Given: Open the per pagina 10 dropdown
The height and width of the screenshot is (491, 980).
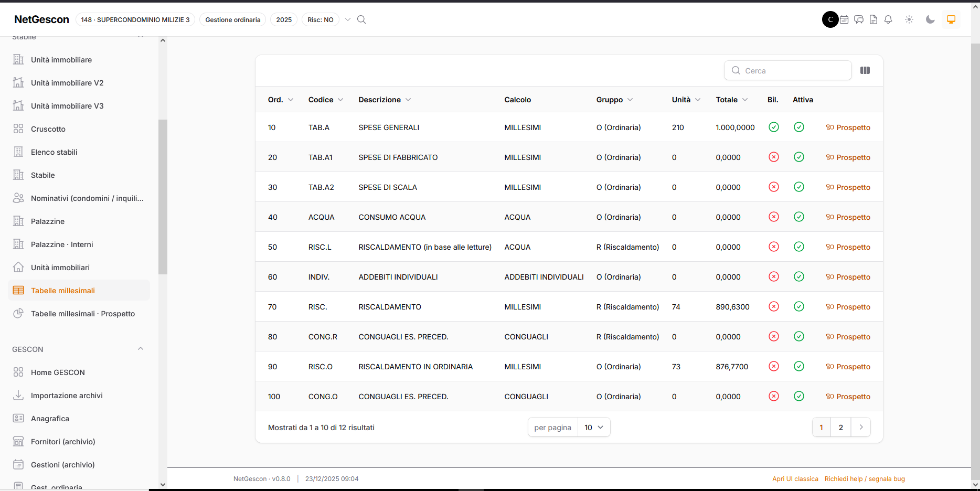Looking at the screenshot, I should (594, 427).
